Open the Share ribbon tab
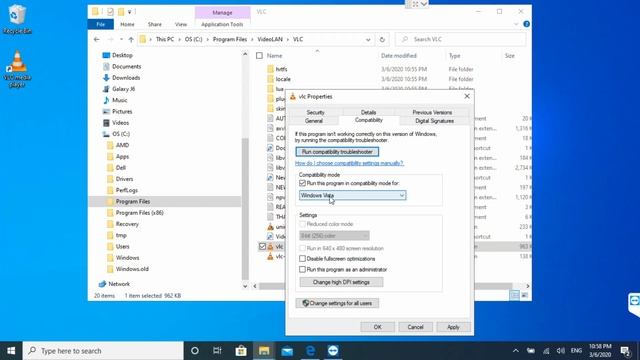 [x=155, y=24]
